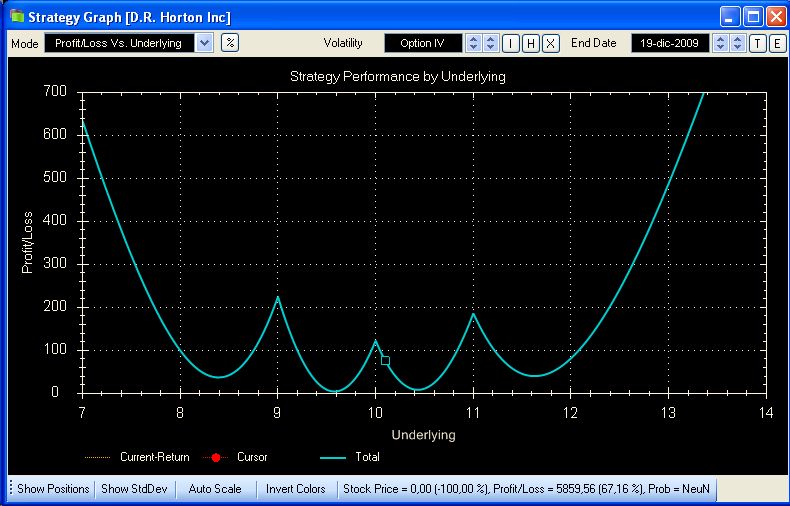Viewport: 790px width, 506px height.
Task: Click the first volatility stepper
Action: click(473, 43)
